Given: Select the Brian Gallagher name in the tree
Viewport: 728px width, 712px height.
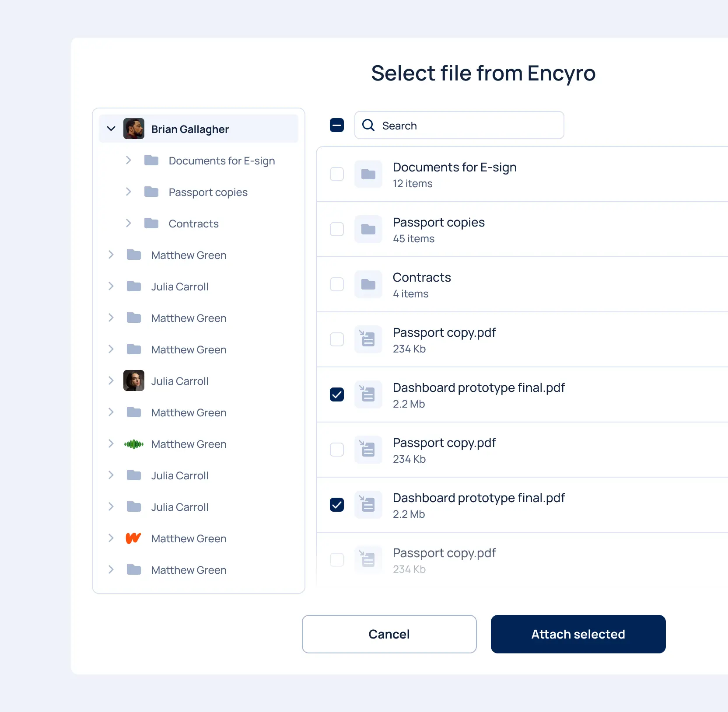Looking at the screenshot, I should click(190, 129).
